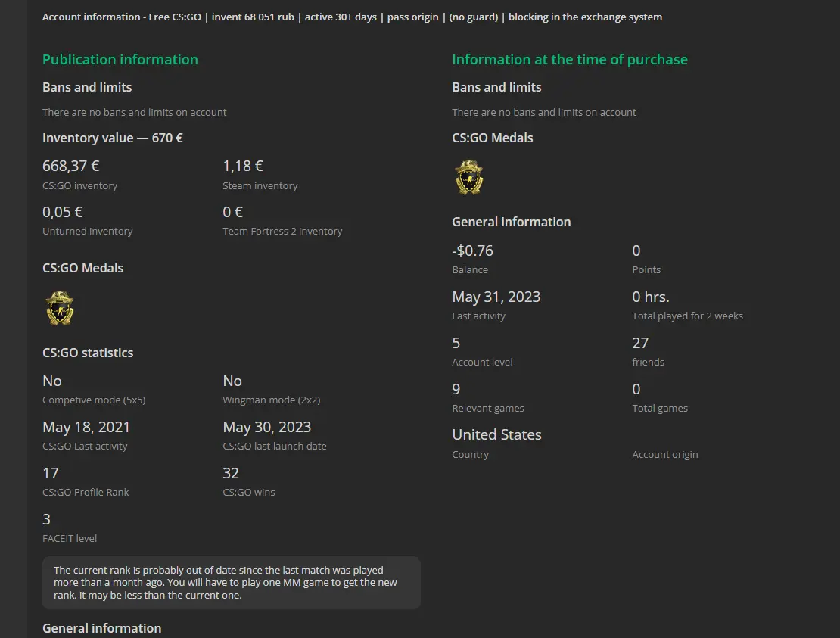Click the left column no bans and limits text
Screen dimensions: 840x638
click(135, 113)
